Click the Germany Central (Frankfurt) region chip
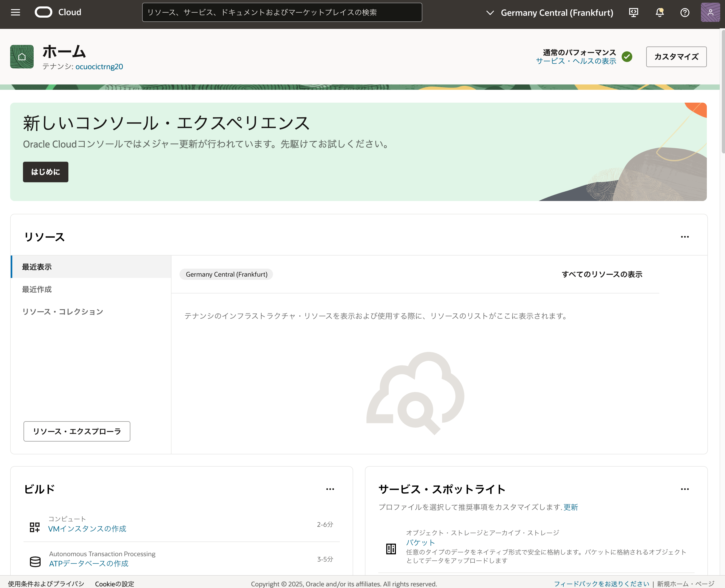The image size is (725, 588). click(227, 274)
